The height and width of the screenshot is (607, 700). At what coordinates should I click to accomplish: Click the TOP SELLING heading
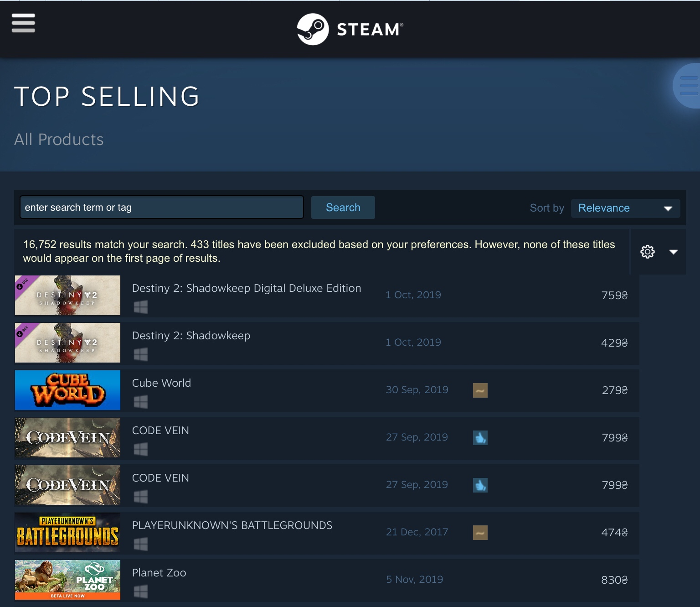coord(107,96)
